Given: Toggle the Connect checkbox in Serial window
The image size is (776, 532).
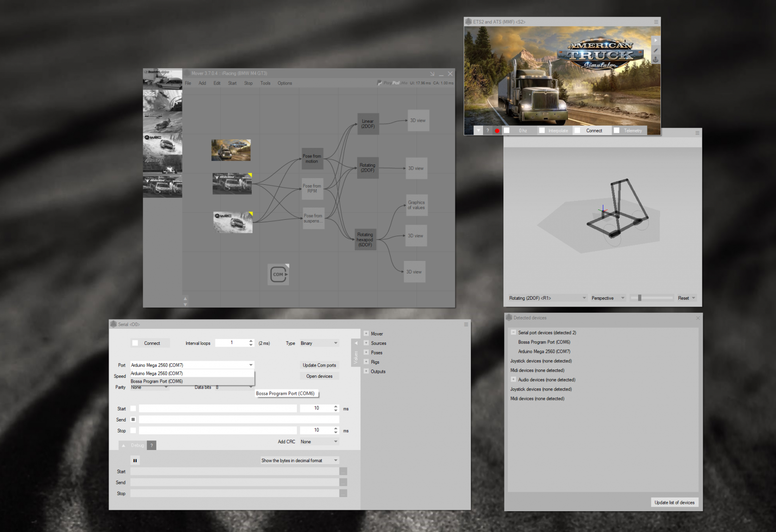Looking at the screenshot, I should [x=135, y=343].
